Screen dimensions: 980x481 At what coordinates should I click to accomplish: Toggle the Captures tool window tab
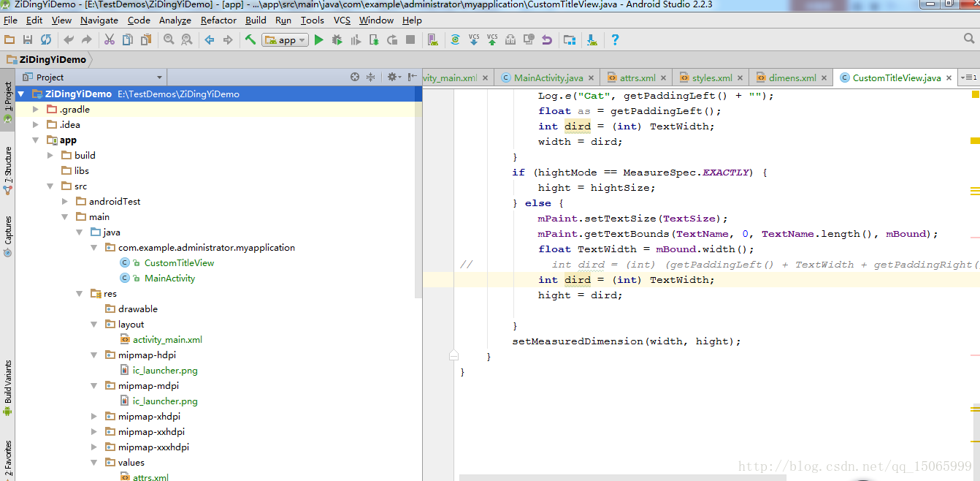point(8,236)
